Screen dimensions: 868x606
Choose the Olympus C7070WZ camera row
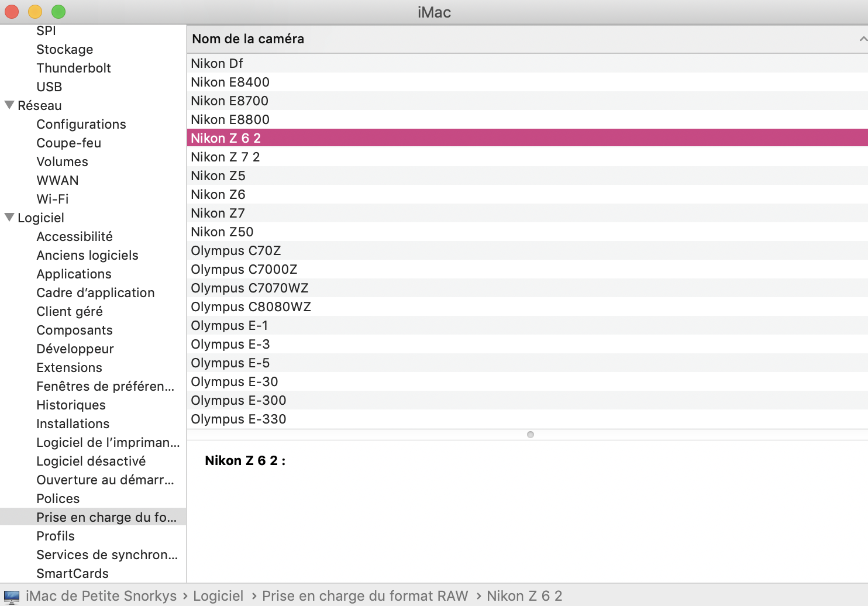[528, 288]
